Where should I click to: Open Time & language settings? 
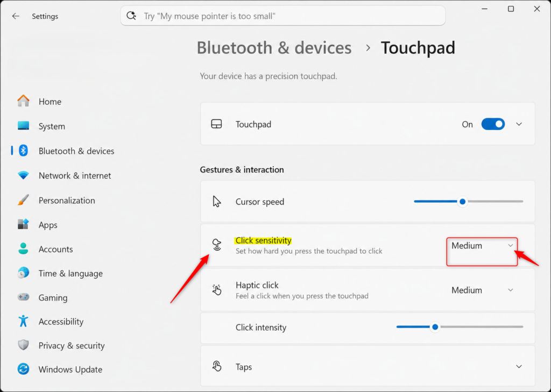click(70, 274)
